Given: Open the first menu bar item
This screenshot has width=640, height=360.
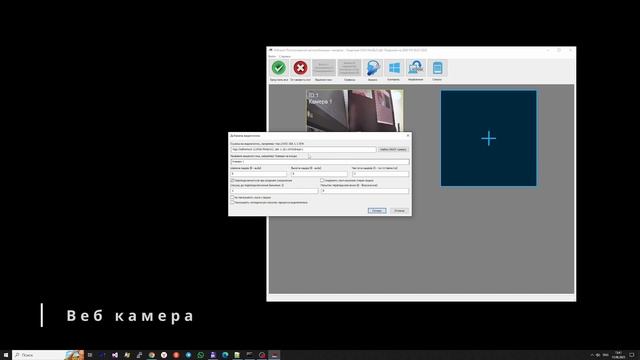Looking at the screenshot, I should pos(272,56).
